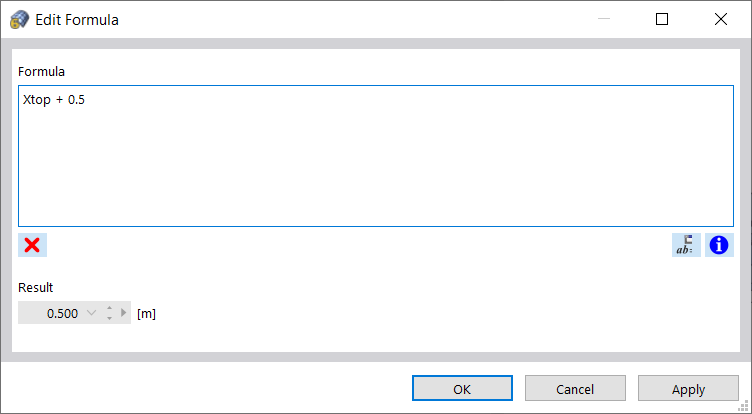Maximize the Edit Formula window
This screenshot has height=414, width=752.
click(662, 19)
